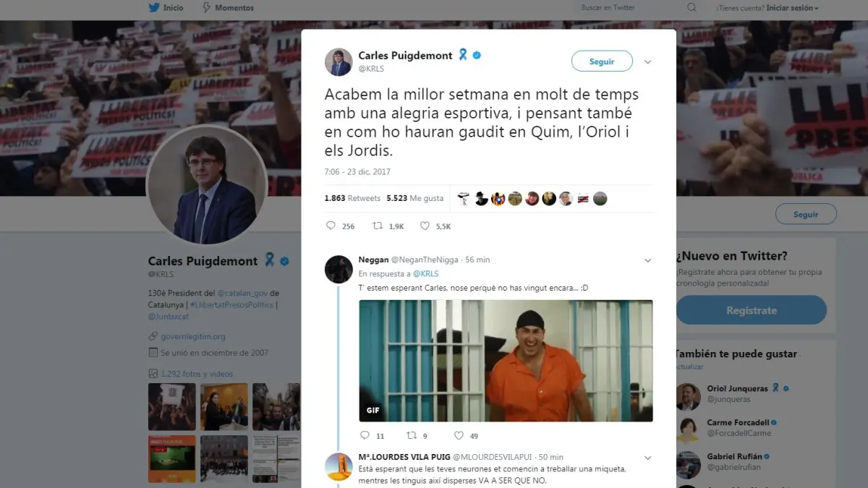
Task: Click reply icon under Neggan's GIF
Action: click(365, 435)
